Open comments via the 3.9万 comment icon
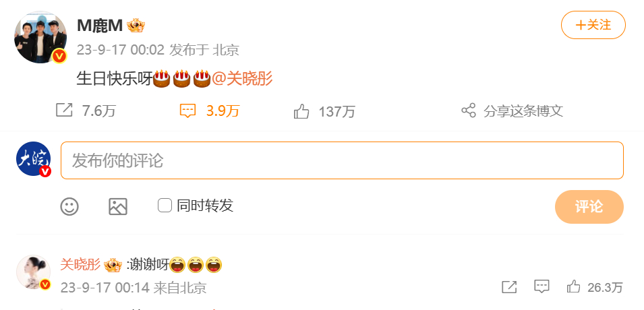The height and width of the screenshot is (310, 644). (x=187, y=111)
